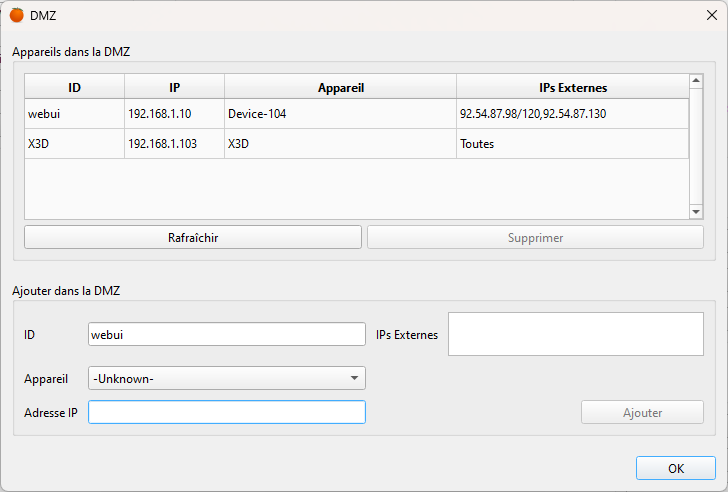Confirm with the OK button
728x492 pixels.
(676, 468)
